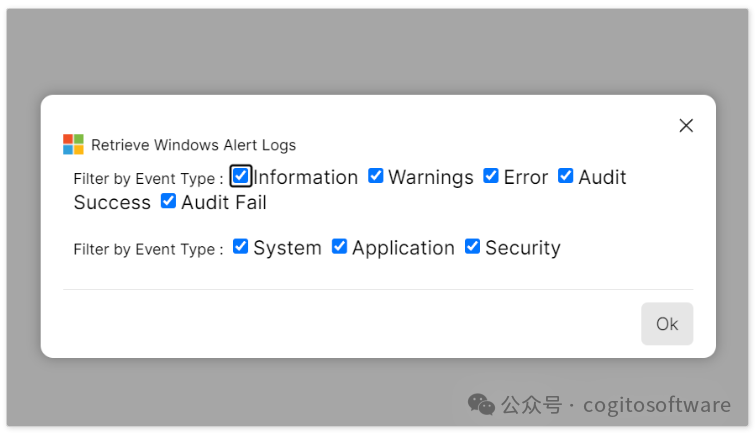Uncheck the Information event type checkbox
Image resolution: width=755 pixels, height=435 pixels.
coord(240,176)
